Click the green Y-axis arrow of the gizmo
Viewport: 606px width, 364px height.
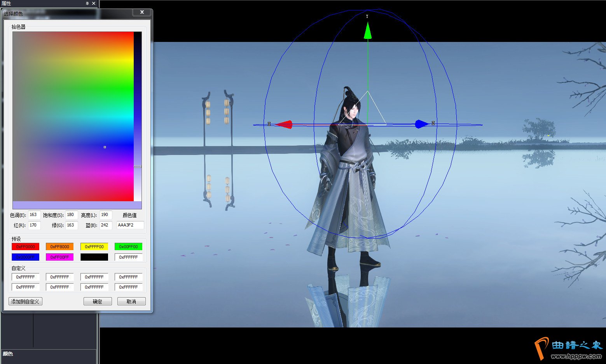pos(368,31)
